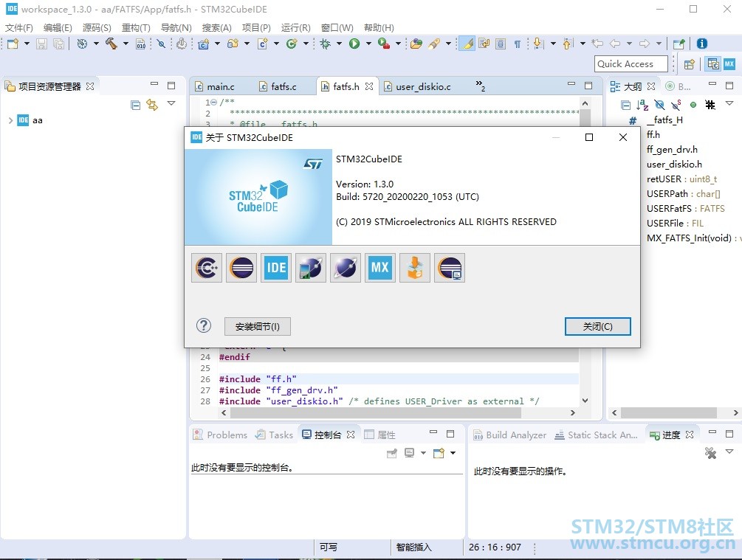Toggle Hide Static Members in the Outline
This screenshot has height=560, width=742.
(676, 105)
